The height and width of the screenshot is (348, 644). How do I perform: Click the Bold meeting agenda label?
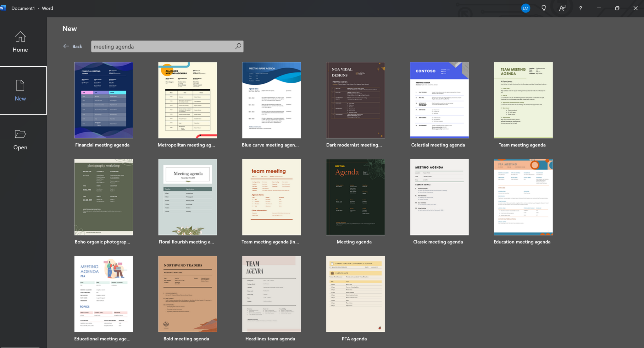click(x=186, y=339)
